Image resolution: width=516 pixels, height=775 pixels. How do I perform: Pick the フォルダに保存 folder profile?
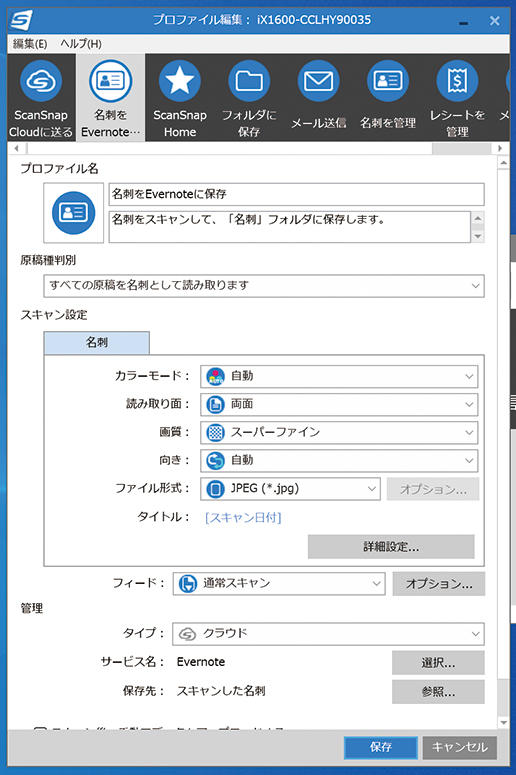(x=249, y=98)
